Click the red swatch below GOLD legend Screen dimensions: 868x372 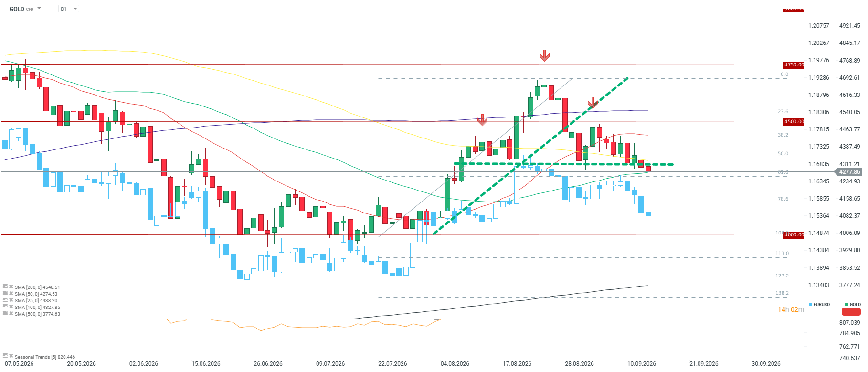(851, 312)
